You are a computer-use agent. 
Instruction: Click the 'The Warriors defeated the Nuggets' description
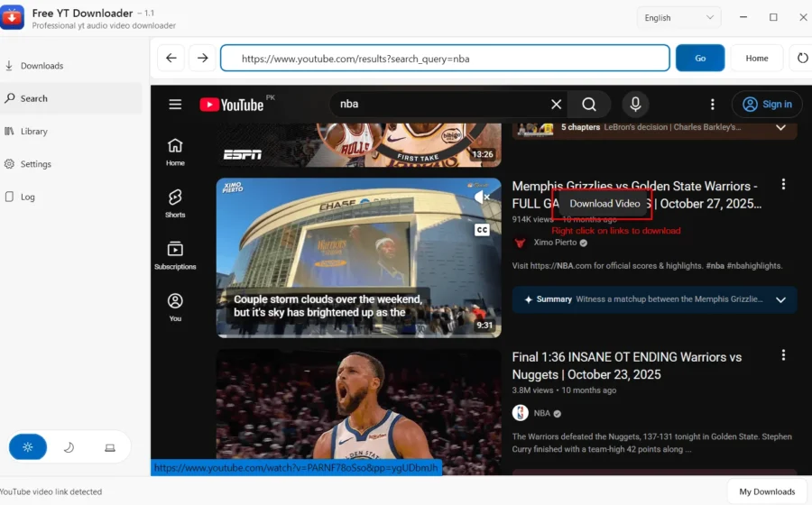click(652, 443)
